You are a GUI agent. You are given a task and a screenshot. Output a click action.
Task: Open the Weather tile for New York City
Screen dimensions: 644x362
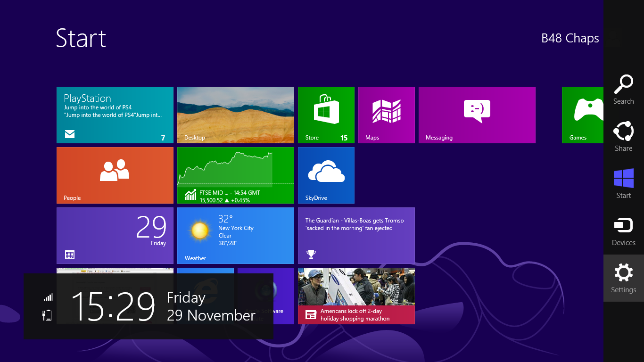pyautogui.click(x=236, y=236)
